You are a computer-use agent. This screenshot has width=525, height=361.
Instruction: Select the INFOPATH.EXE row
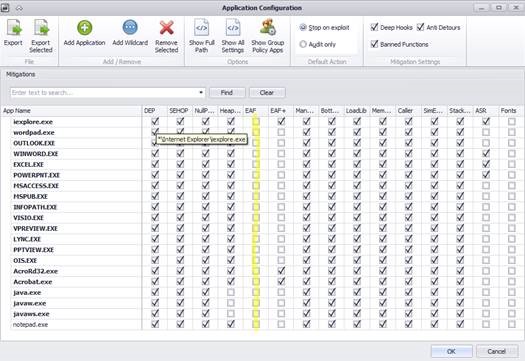point(267,207)
